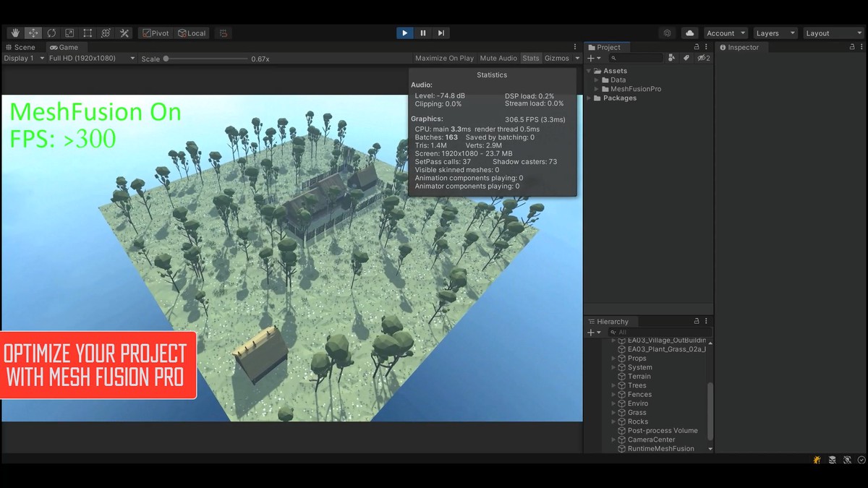Toggle the Hierarchy panel lock
This screenshot has width=868, height=488.
pyautogui.click(x=697, y=322)
